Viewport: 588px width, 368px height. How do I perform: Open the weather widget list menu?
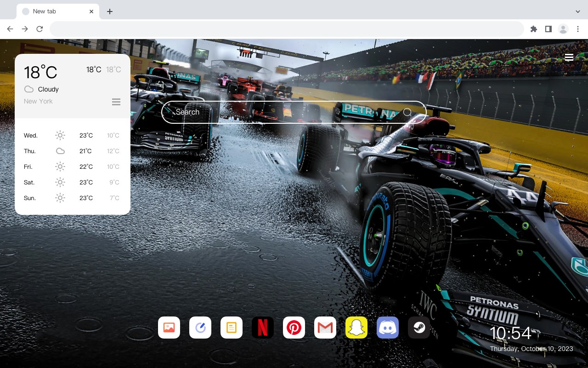coord(116,102)
